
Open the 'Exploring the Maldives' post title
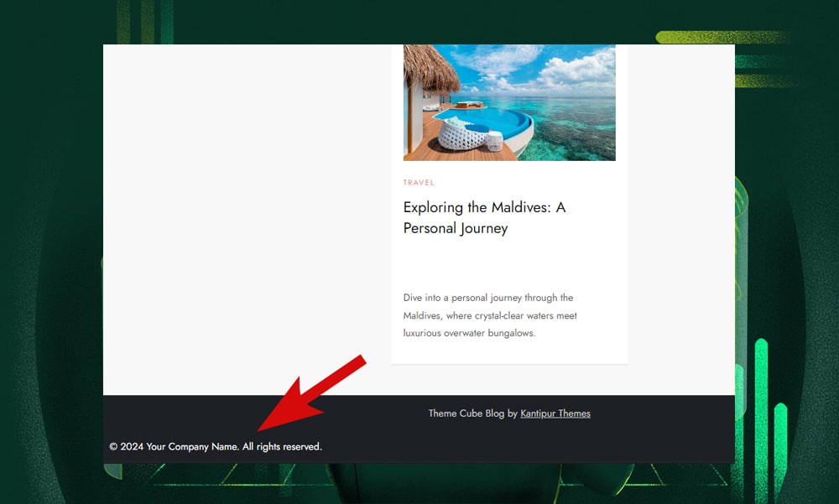(484, 217)
